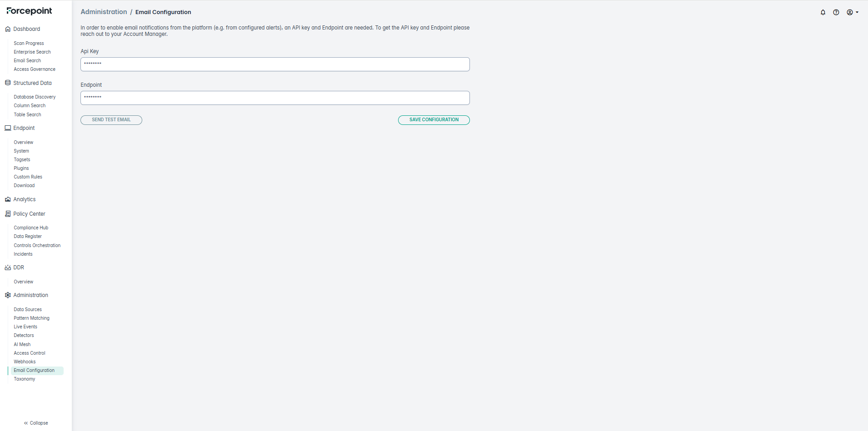Image resolution: width=868 pixels, height=431 pixels.
Task: Click the Forcepoint logo
Action: coord(30,11)
